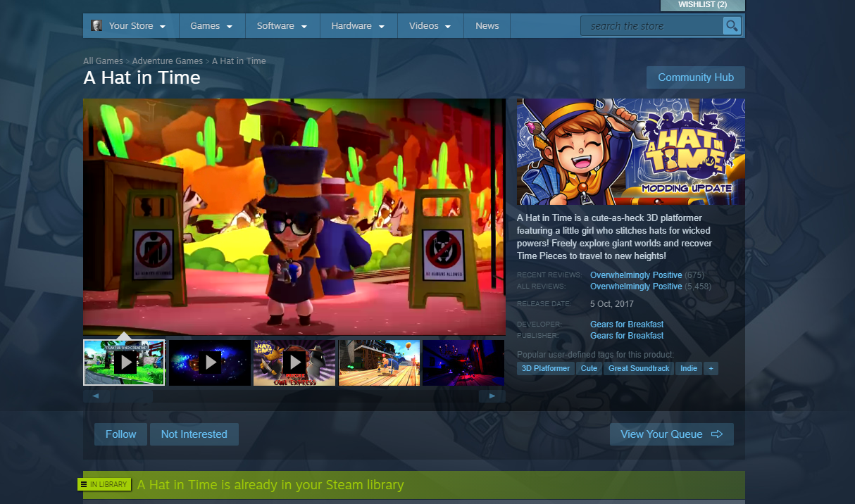Click the main trailer video area
Viewport: 855px width, 504px height.
tap(294, 217)
